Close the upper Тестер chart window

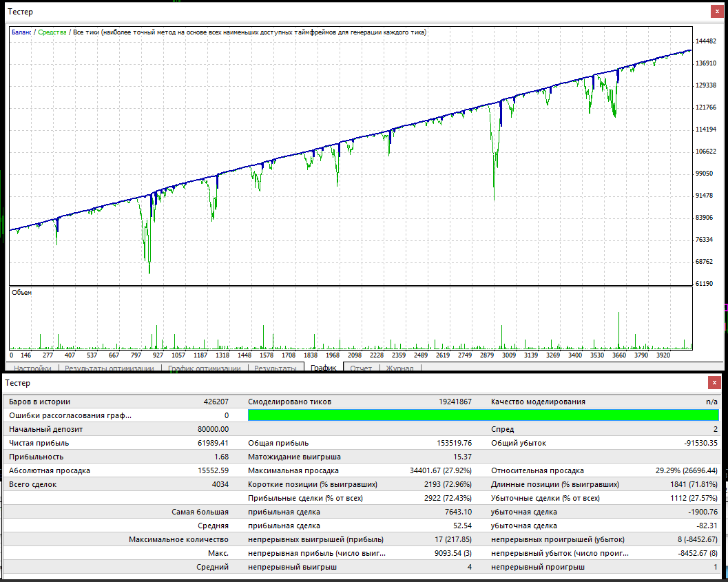[716, 12]
